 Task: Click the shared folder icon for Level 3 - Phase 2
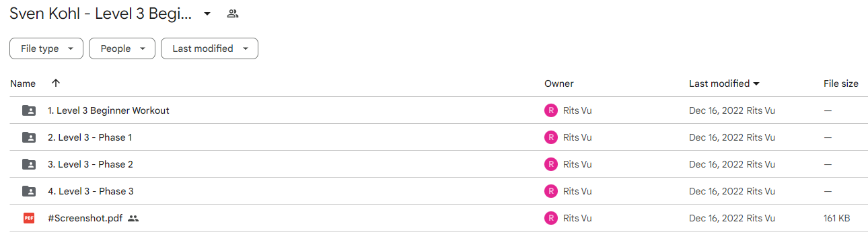(x=29, y=164)
